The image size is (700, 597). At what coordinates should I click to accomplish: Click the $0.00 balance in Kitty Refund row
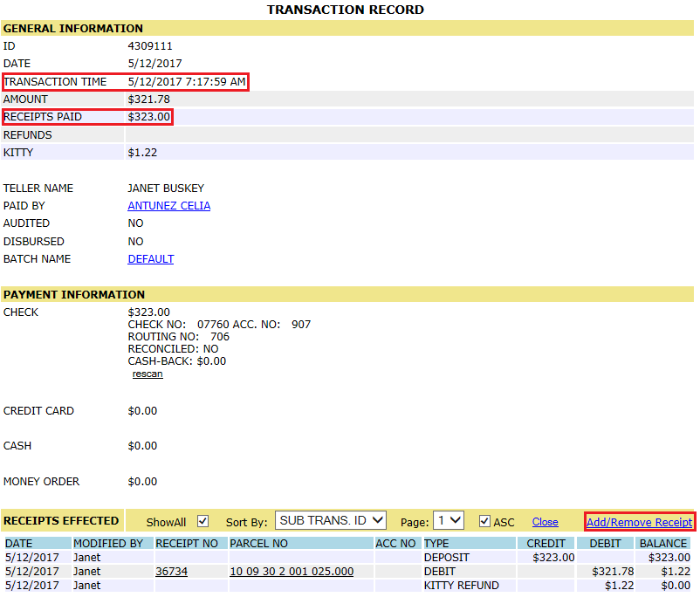(x=676, y=586)
